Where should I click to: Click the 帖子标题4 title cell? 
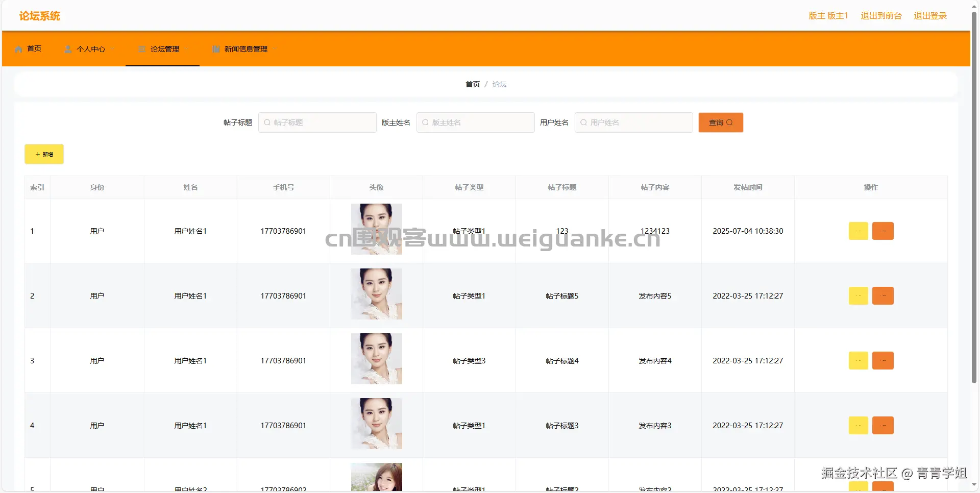(562, 361)
